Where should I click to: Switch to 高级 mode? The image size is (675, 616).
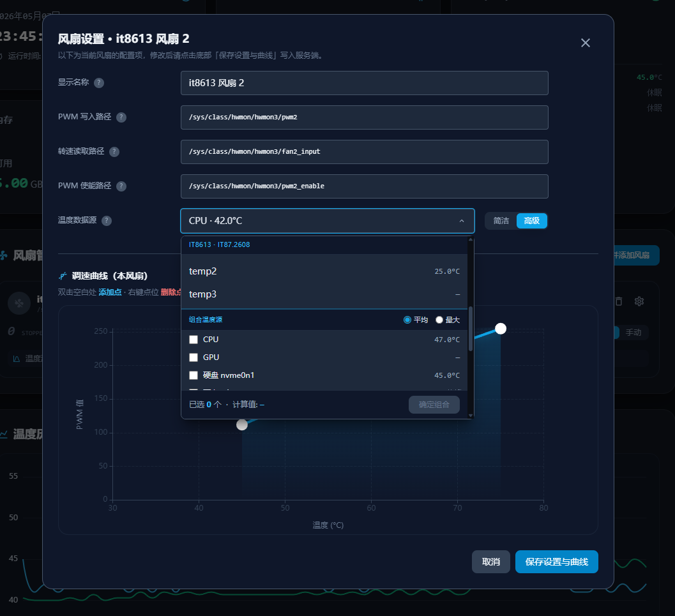(x=532, y=221)
